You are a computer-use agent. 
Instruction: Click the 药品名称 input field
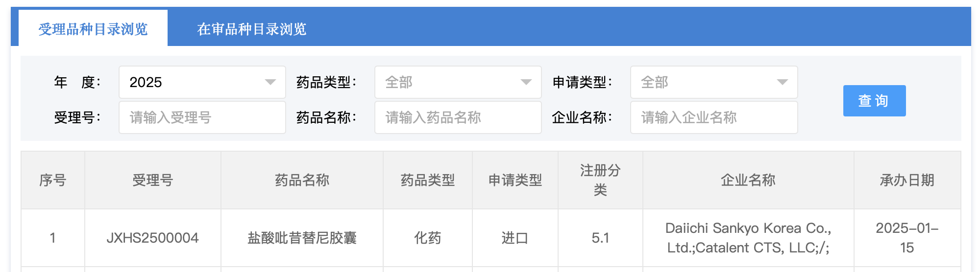458,117
